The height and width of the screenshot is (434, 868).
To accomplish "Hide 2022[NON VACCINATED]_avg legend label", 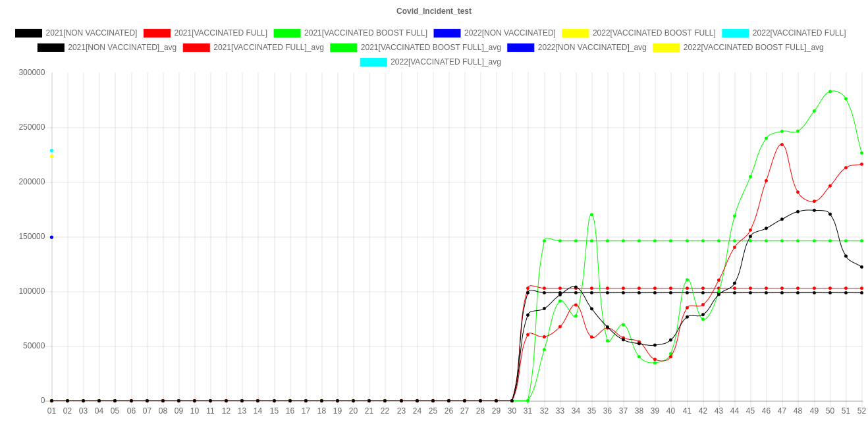I will [x=591, y=47].
